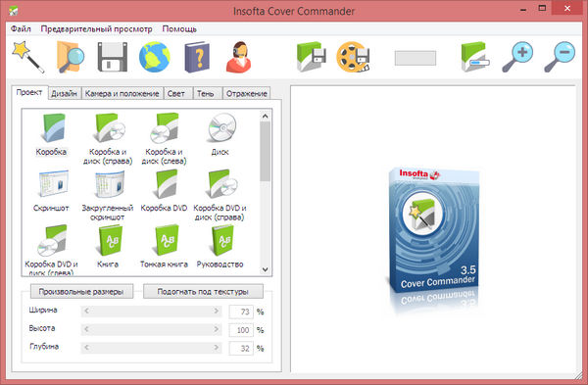The width and height of the screenshot is (588, 385).
Task: Switch to the Дизайн tab
Action: pos(64,94)
